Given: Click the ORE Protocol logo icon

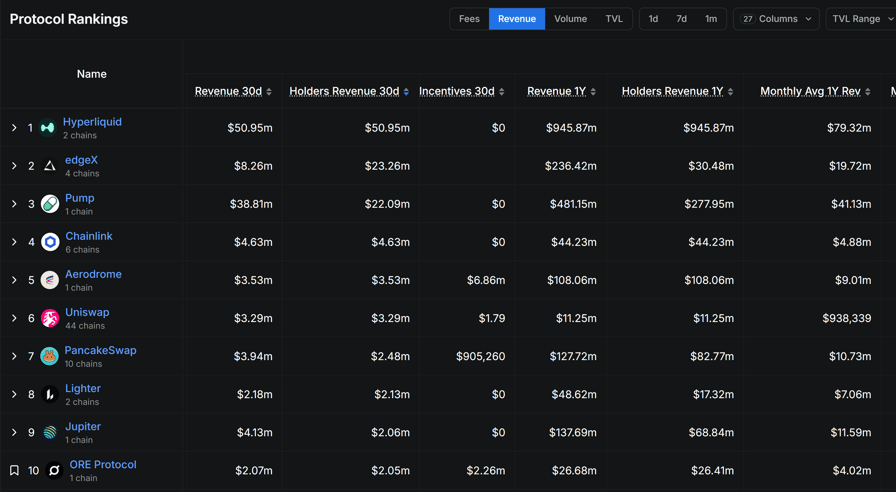Looking at the screenshot, I should [54, 470].
